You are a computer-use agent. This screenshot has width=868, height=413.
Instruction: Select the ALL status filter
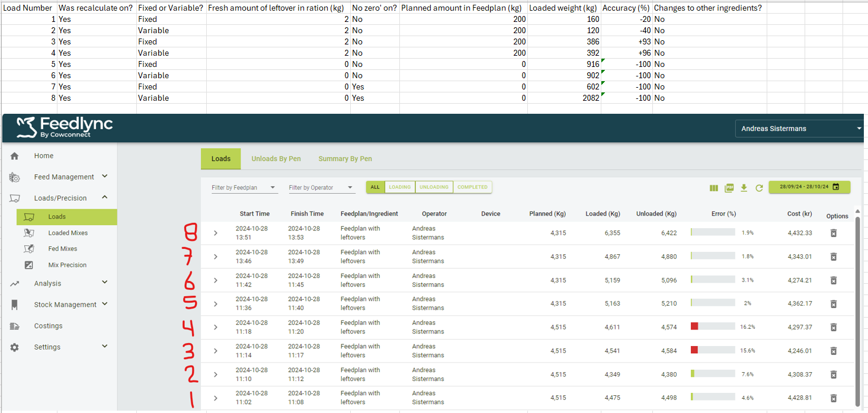pyautogui.click(x=375, y=187)
